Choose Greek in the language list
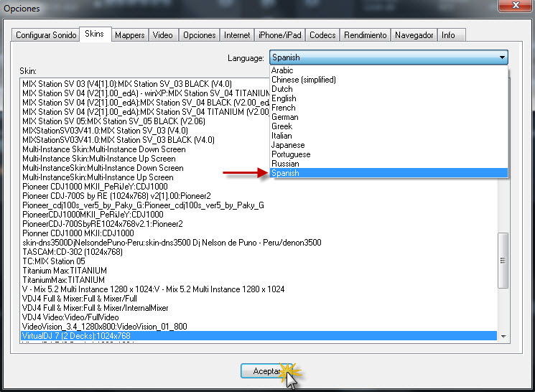535x392 pixels. pos(389,126)
